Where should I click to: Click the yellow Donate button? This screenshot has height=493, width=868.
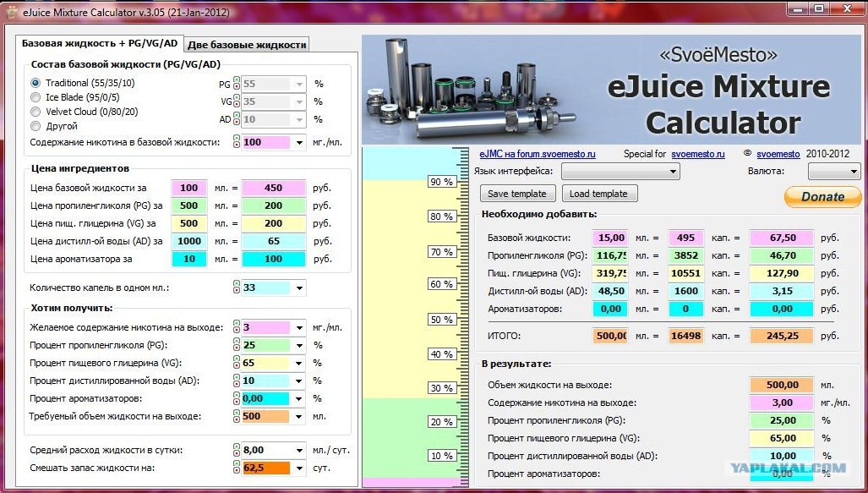[x=822, y=197]
